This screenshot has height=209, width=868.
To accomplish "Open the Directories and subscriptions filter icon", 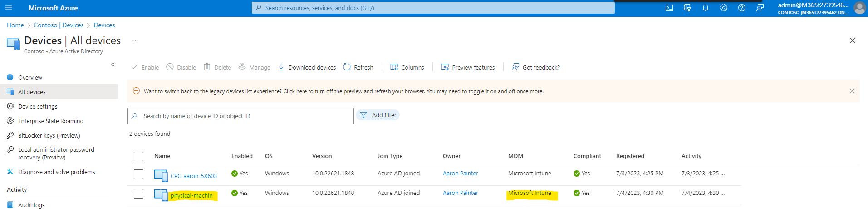I will pos(687,8).
